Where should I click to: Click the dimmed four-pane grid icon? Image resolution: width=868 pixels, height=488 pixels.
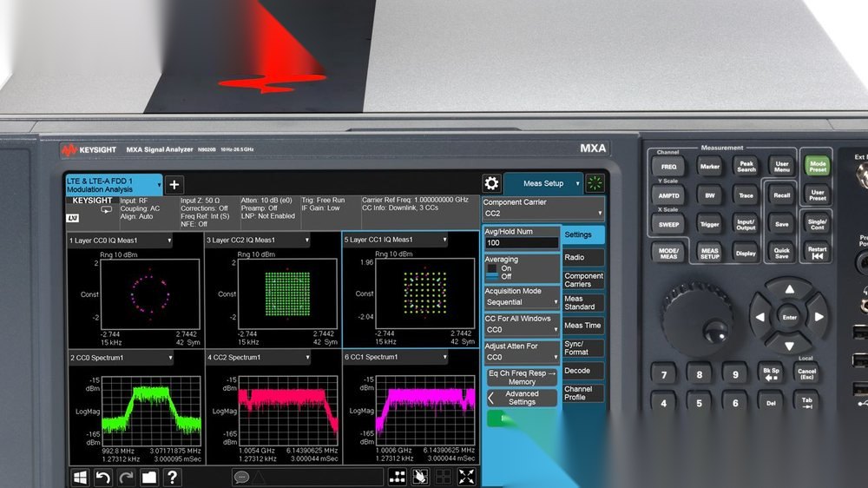pos(444,477)
